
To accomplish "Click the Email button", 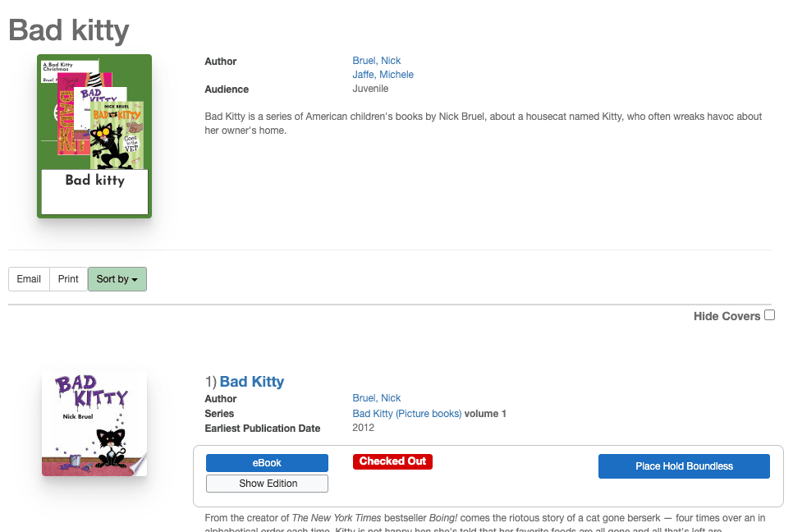I will coord(29,279).
